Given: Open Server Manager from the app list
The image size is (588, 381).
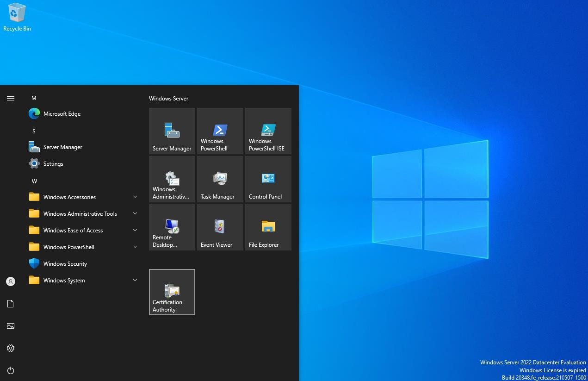Looking at the screenshot, I should pos(84,147).
